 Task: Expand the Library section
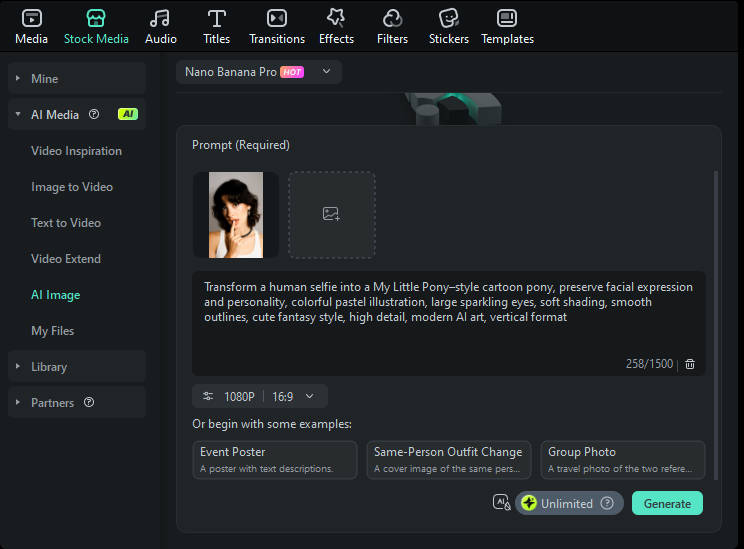(x=76, y=366)
